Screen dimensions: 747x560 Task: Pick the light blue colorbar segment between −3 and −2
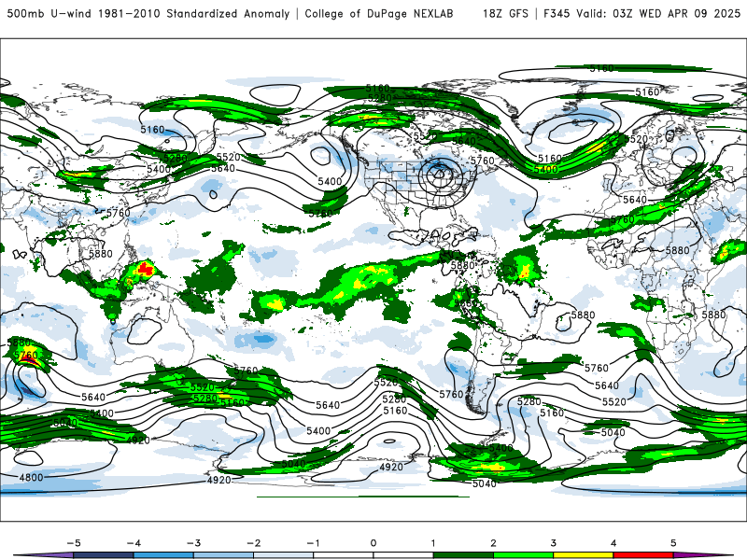click(x=223, y=555)
